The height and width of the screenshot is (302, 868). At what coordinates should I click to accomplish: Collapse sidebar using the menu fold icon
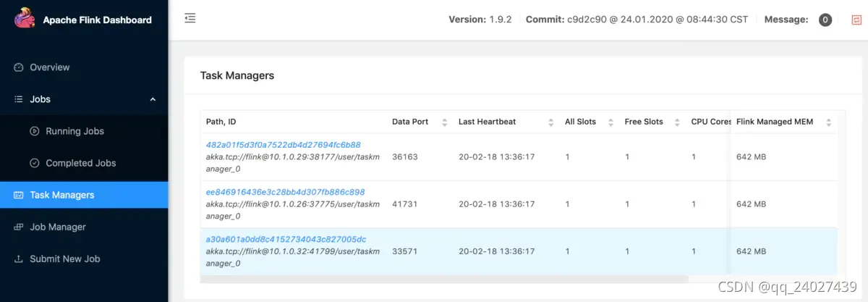(190, 18)
